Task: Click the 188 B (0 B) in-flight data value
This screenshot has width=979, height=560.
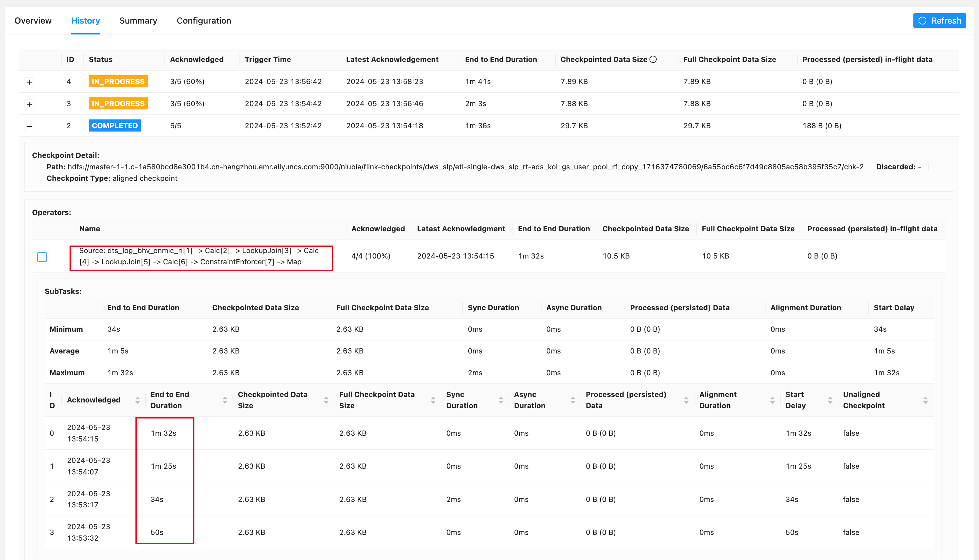Action: (822, 126)
